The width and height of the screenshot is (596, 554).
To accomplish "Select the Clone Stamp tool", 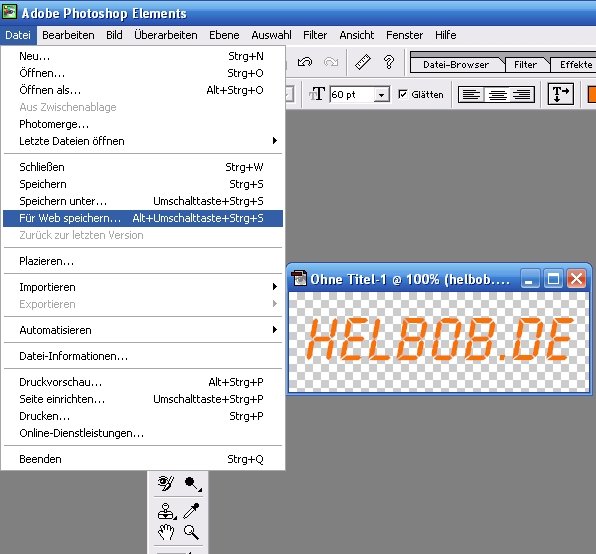I will click(166, 511).
